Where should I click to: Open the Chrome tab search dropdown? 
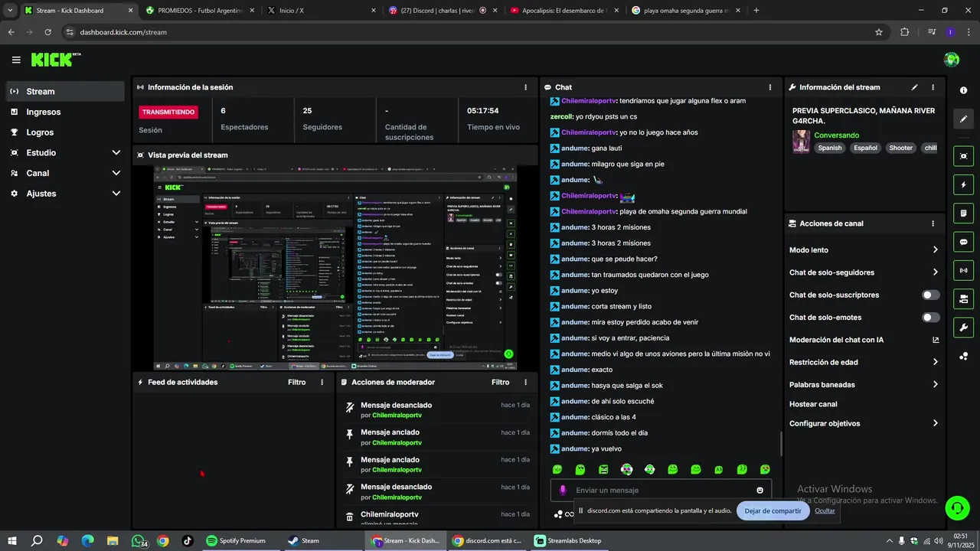pyautogui.click(x=10, y=10)
